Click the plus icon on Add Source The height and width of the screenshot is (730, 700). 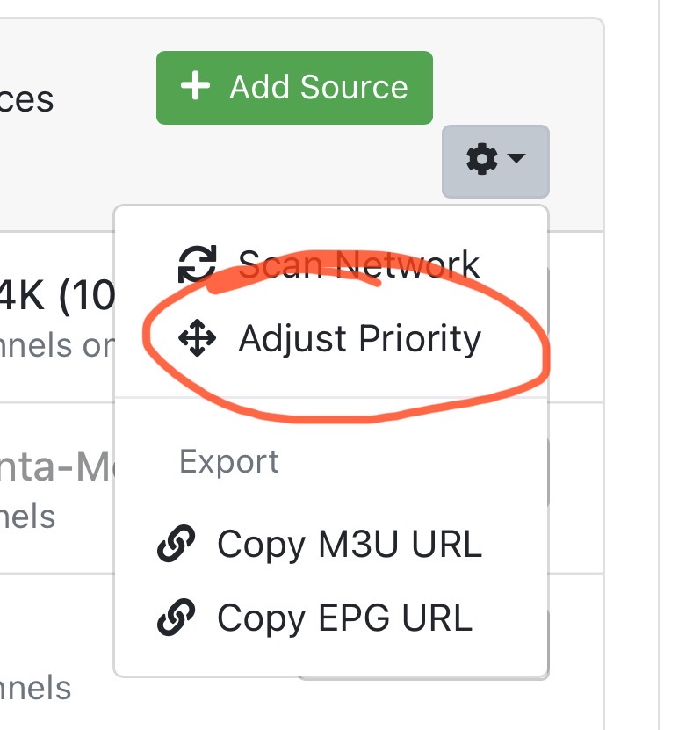click(194, 87)
